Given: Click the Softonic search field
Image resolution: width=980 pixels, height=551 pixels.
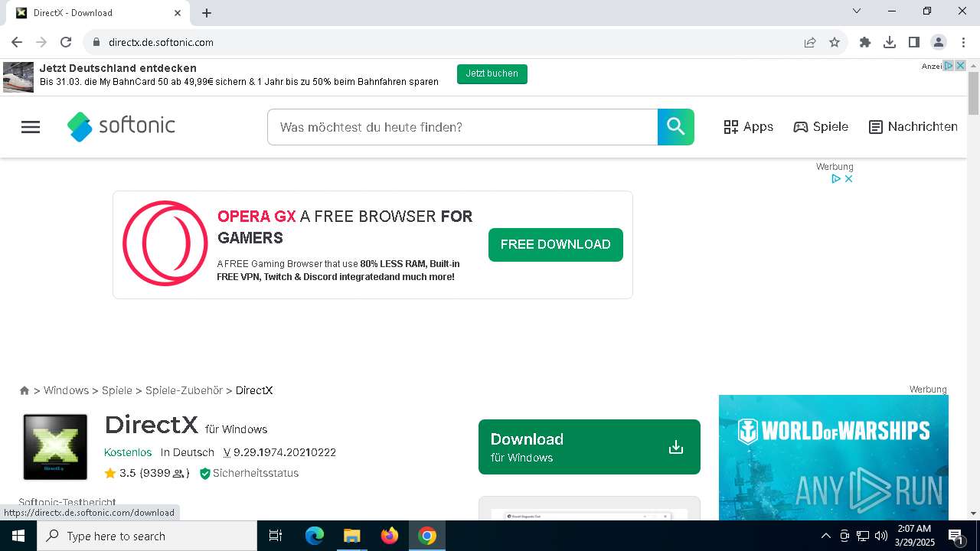Looking at the screenshot, I should coord(462,127).
